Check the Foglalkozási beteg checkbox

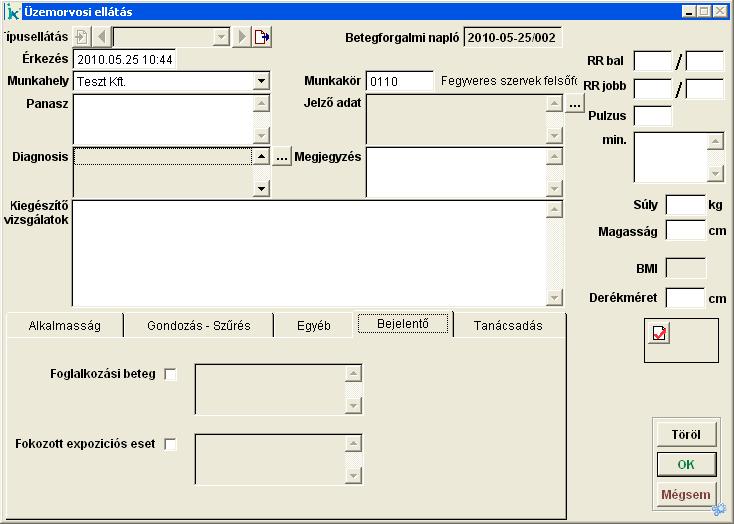click(x=170, y=375)
